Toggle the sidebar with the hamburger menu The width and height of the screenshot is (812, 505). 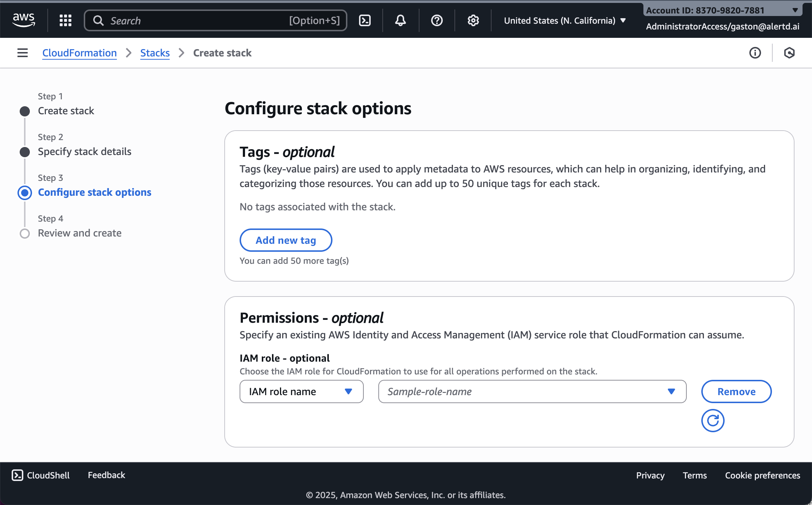tap(22, 53)
